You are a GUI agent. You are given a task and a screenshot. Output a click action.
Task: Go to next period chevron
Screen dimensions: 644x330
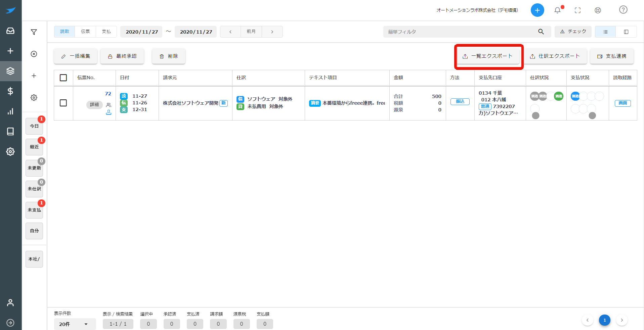272,32
